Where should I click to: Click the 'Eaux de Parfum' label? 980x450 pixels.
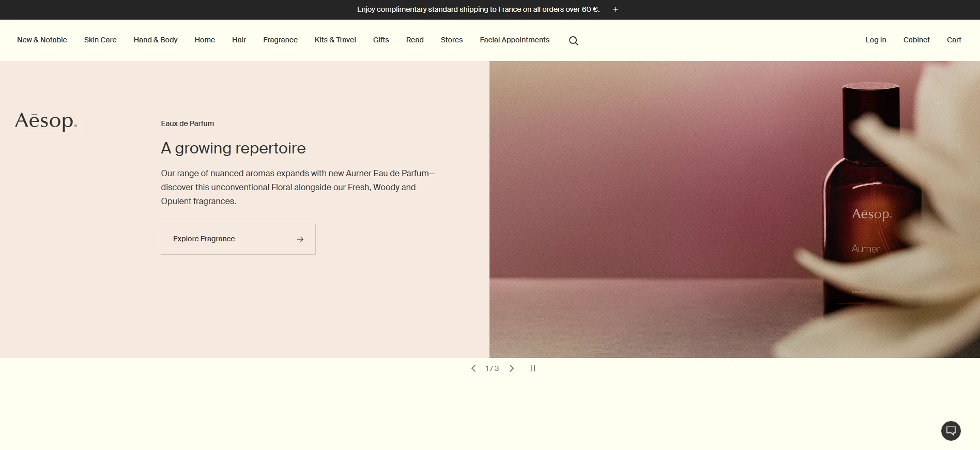pos(187,123)
